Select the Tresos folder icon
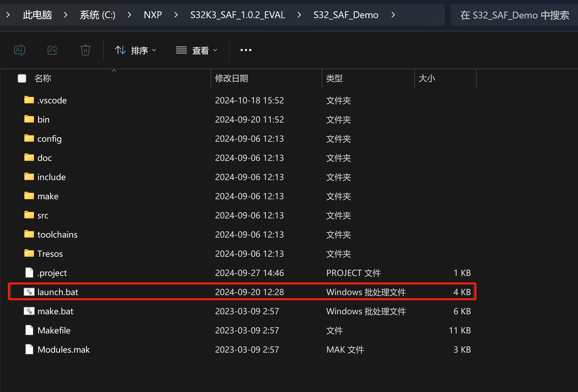 [29, 253]
